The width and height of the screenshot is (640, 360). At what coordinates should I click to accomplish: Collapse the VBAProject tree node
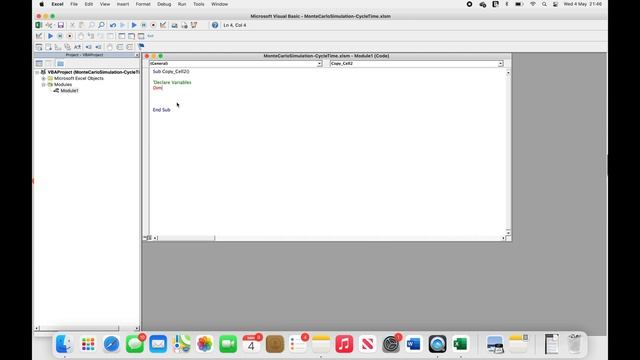pos(37,72)
